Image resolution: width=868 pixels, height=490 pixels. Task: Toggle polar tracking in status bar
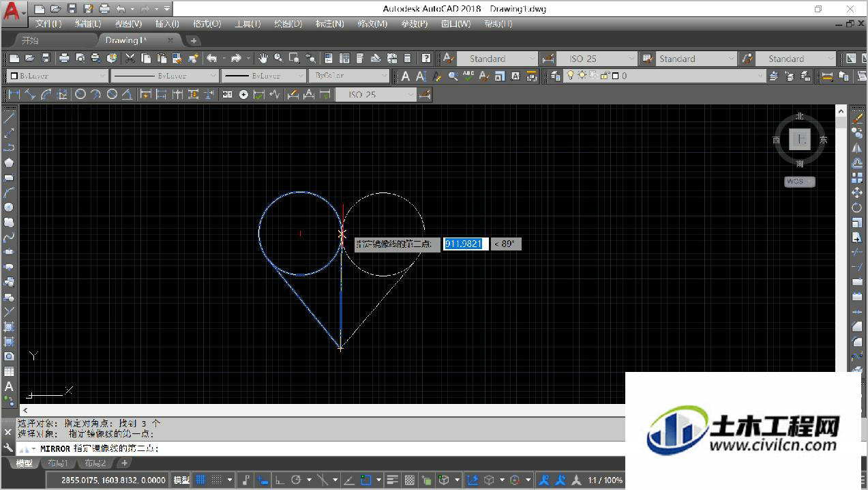click(297, 480)
